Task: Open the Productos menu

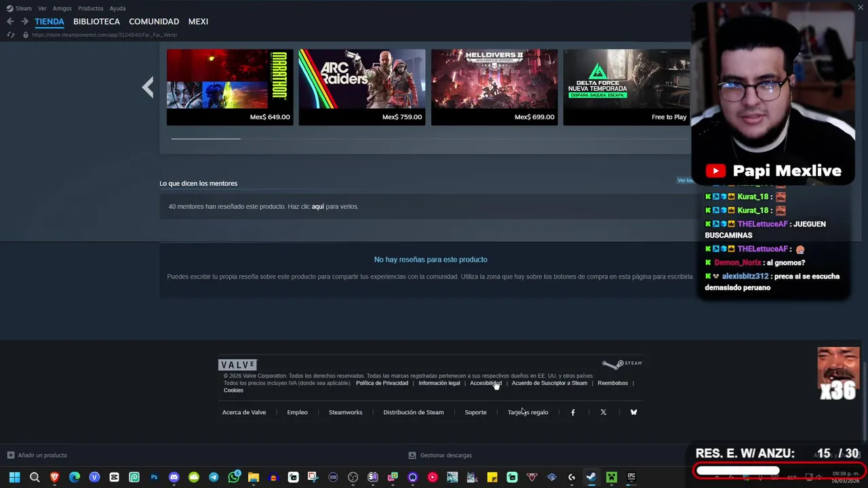Action: pyautogui.click(x=91, y=8)
